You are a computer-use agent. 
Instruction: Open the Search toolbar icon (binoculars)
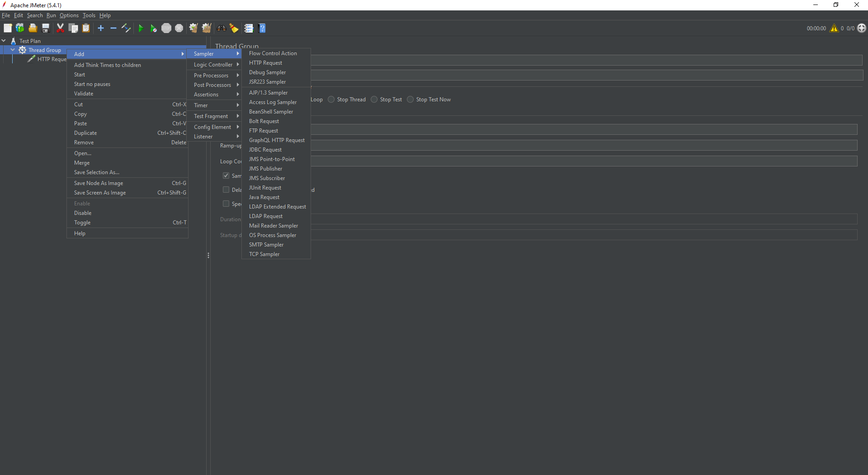tap(221, 28)
